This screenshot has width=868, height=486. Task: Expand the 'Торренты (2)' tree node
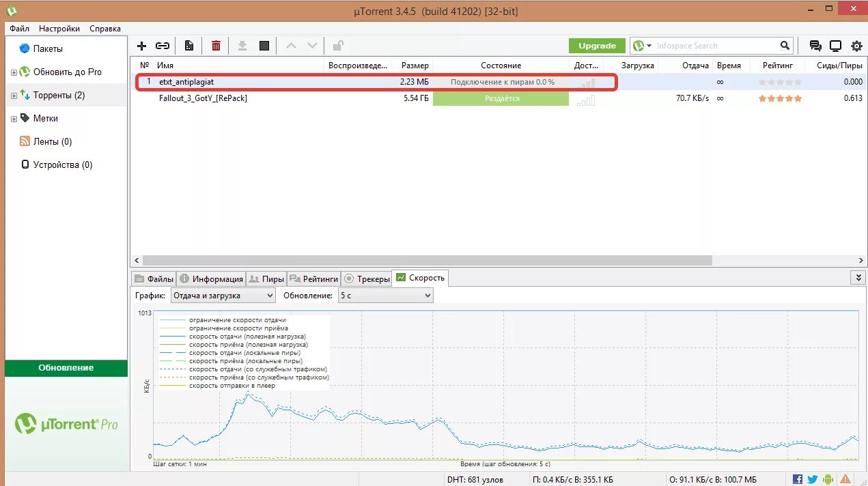tap(14, 96)
